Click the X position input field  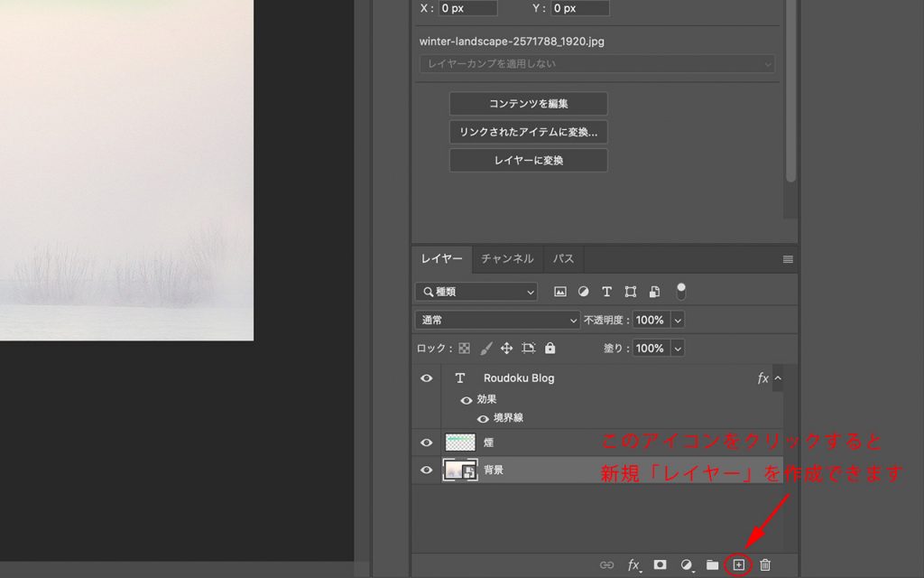[x=468, y=7]
